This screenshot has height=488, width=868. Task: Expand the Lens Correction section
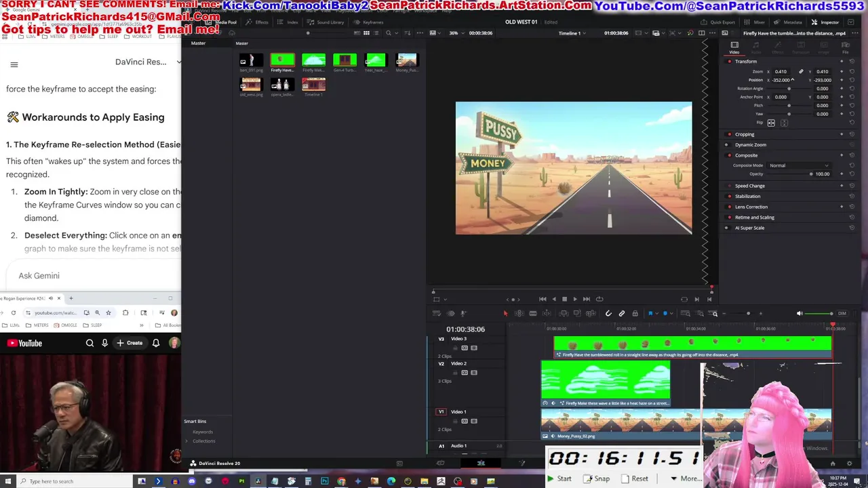pyautogui.click(x=751, y=207)
